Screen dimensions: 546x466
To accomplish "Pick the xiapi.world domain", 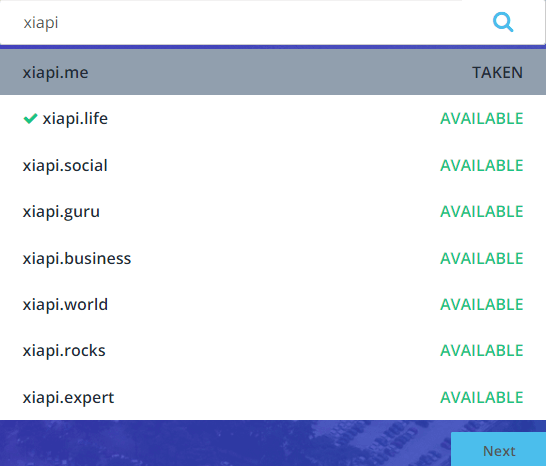I will tap(273, 304).
